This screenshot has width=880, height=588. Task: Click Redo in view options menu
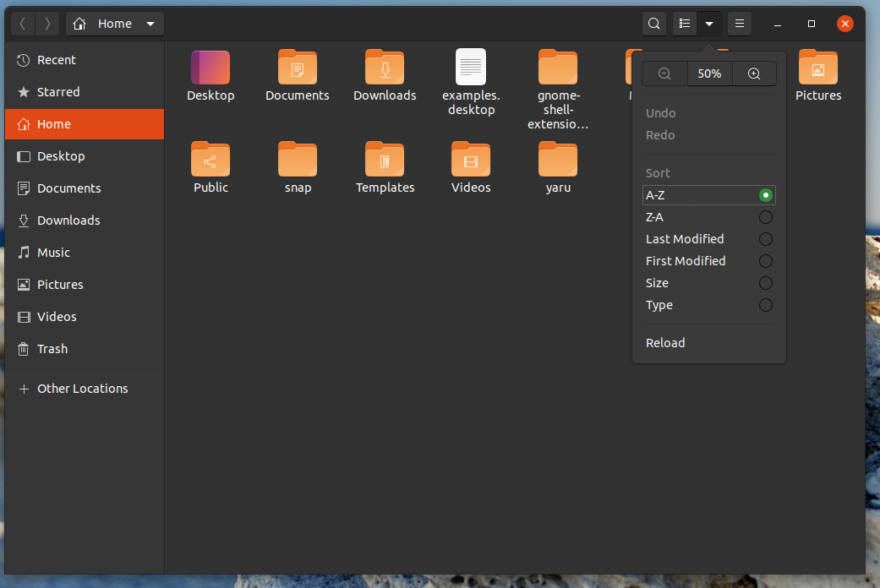coord(709,134)
